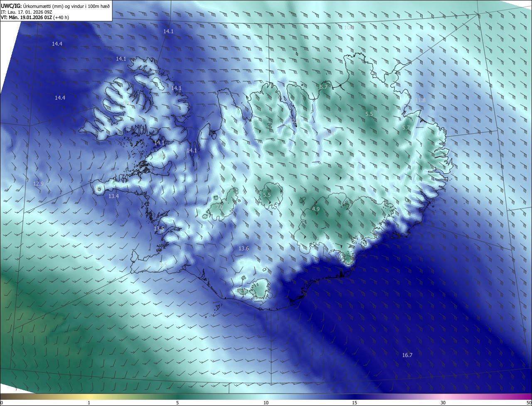
Task: Select the colorbar tick label 50
Action: (529, 403)
